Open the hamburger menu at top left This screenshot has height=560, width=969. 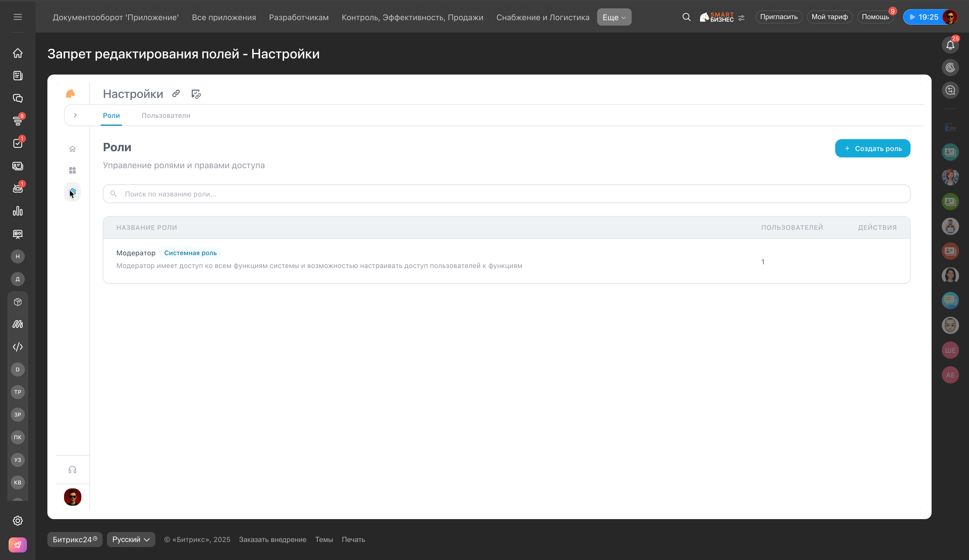point(18,17)
